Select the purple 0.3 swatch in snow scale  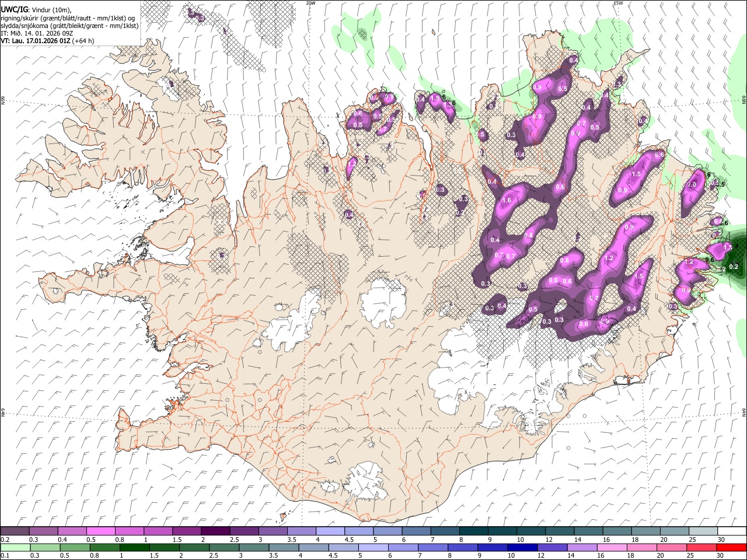point(43,531)
